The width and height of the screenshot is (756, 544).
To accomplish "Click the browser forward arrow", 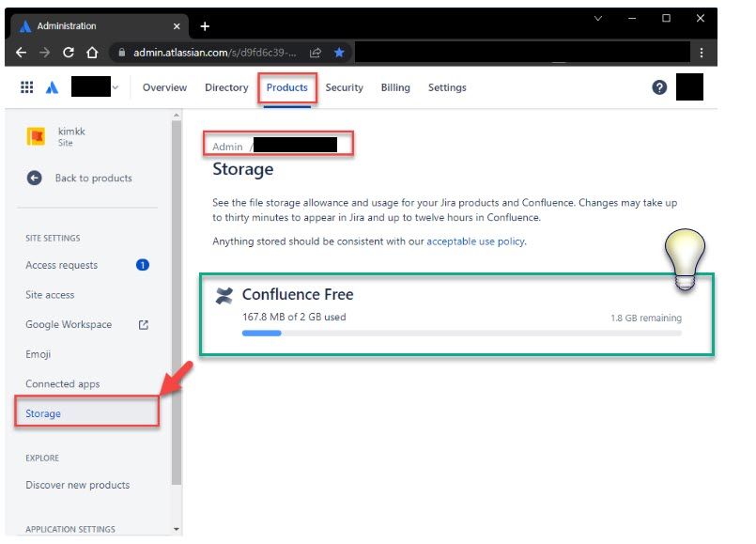I will [45, 52].
